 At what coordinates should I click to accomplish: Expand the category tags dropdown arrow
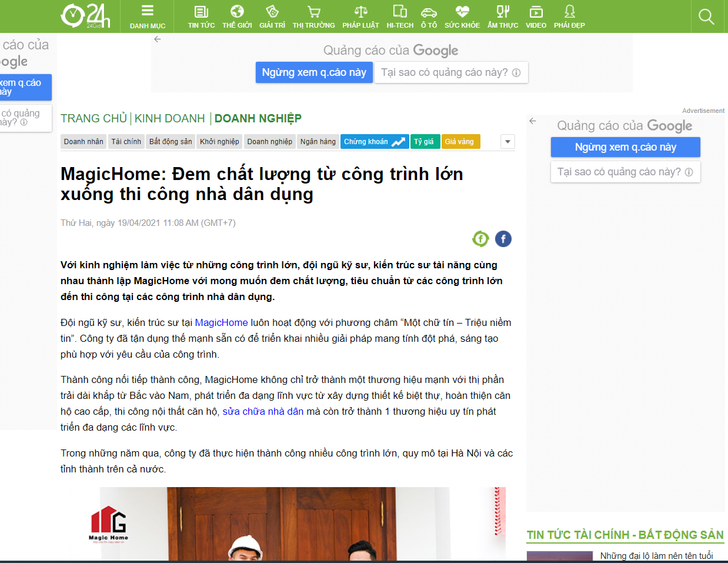coord(507,142)
